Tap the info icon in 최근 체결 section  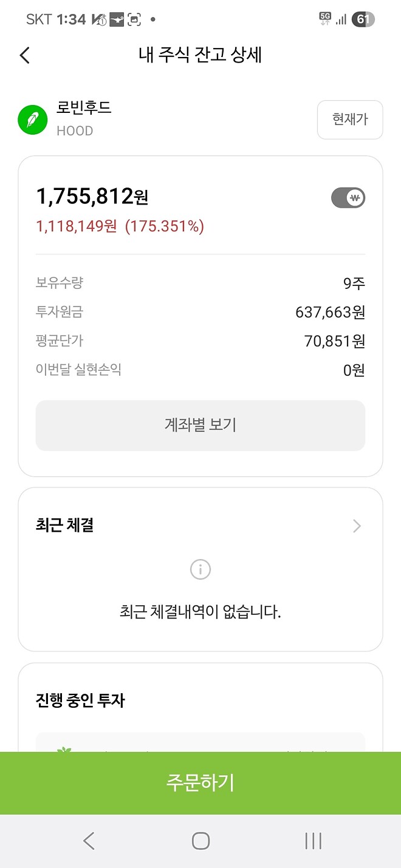[200, 569]
